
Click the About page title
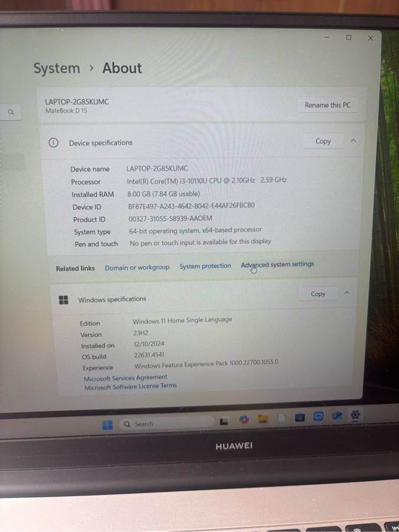122,68
